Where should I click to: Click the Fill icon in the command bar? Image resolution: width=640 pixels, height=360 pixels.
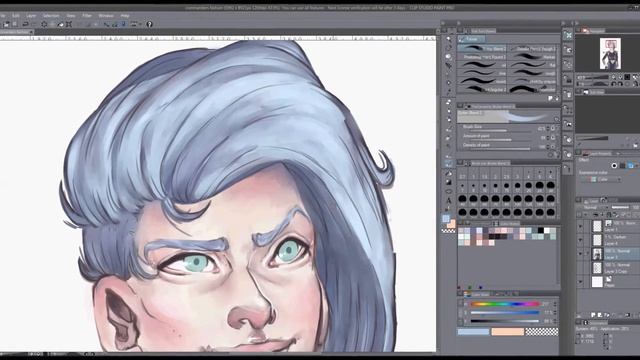[60, 24]
